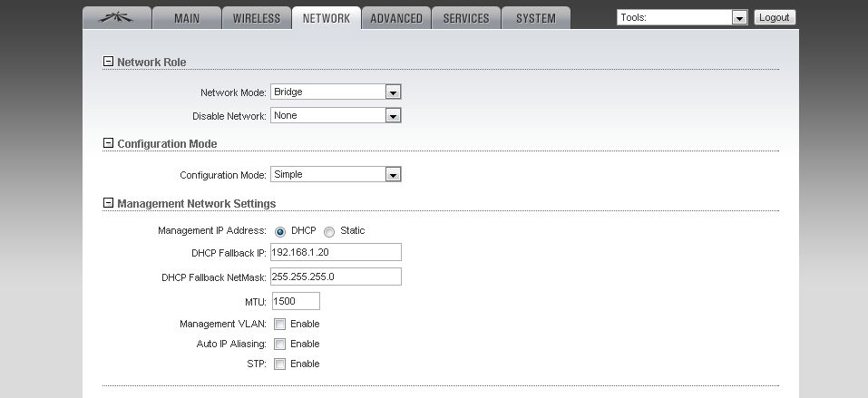868x398 pixels.
Task: Open the Ubiquiti logo tab
Action: (x=117, y=18)
